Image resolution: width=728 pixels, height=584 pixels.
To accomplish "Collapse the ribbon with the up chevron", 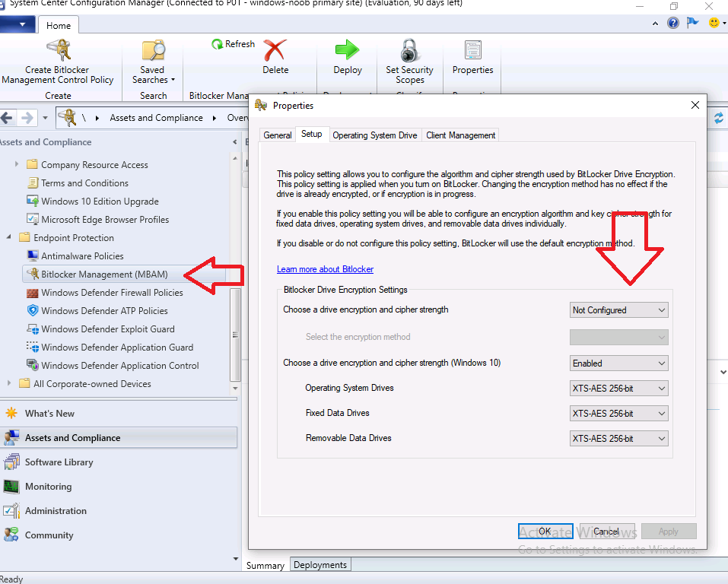I will pyautogui.click(x=655, y=24).
